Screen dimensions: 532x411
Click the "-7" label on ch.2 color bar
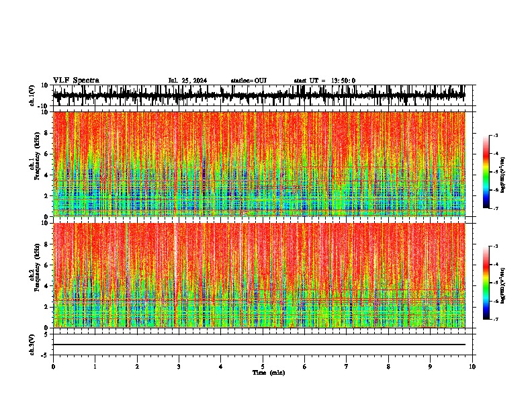pyautogui.click(x=496, y=319)
